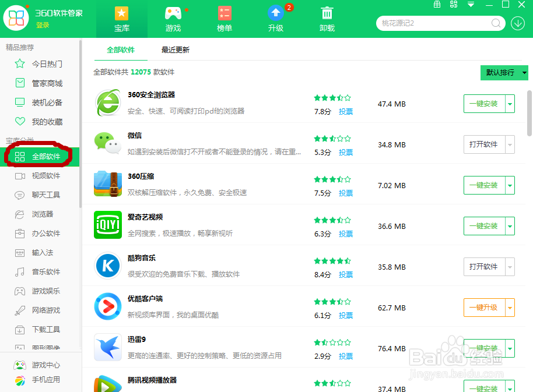Select 全部软件 category in the sidebar
The image size is (533, 392).
pyautogui.click(x=40, y=157)
